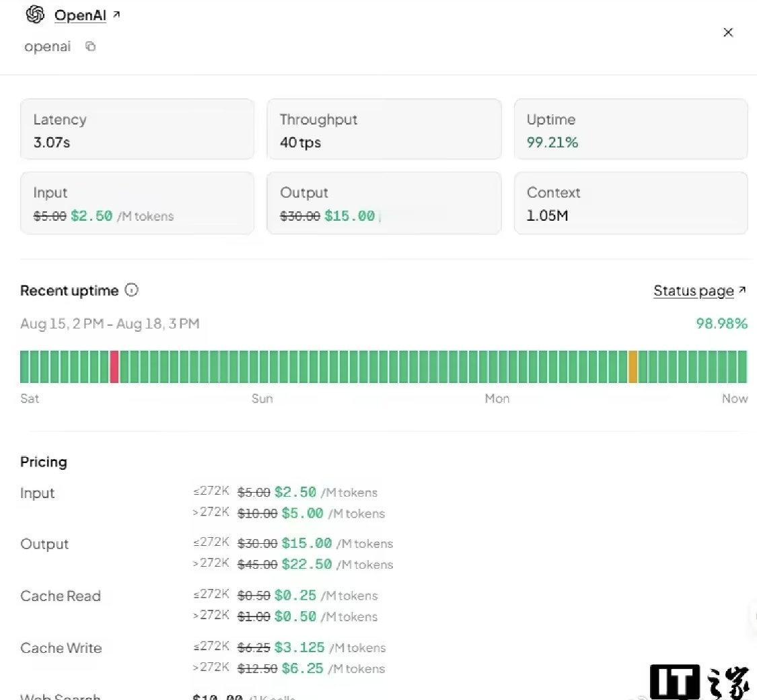Click the date range Aug 15 - Aug 18 text
This screenshot has width=757, height=700.
(x=110, y=324)
